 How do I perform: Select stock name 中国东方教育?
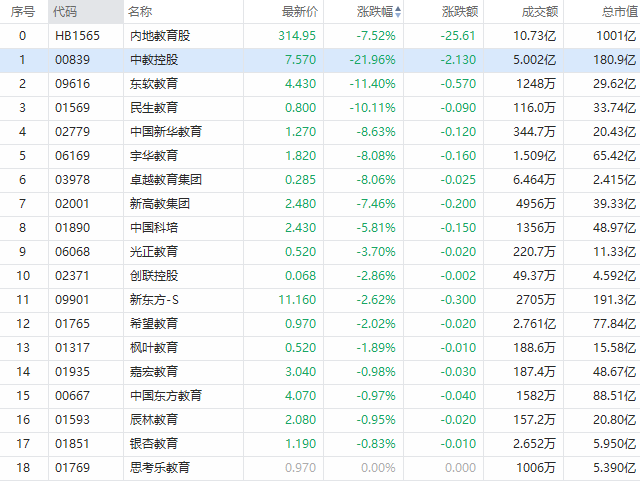click(166, 396)
